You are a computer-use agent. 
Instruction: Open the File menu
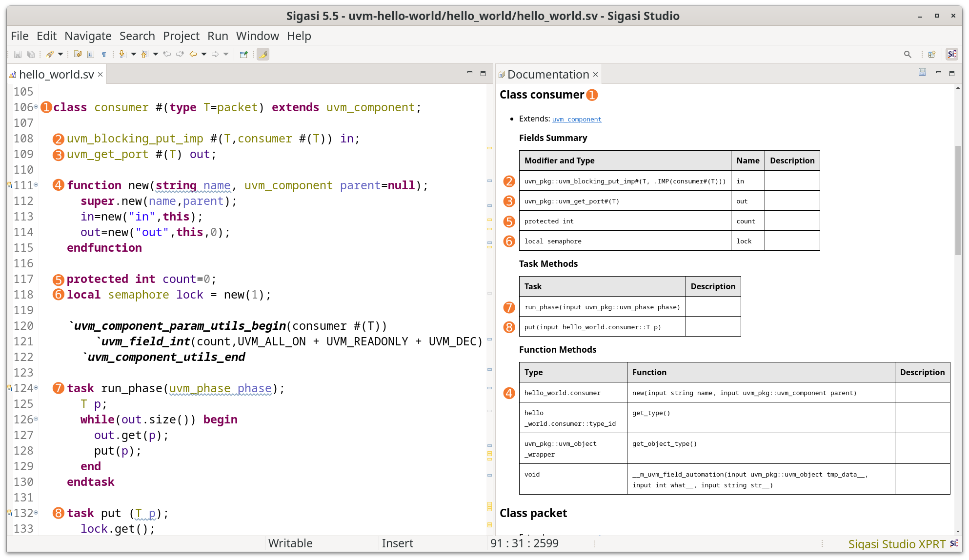click(x=20, y=36)
